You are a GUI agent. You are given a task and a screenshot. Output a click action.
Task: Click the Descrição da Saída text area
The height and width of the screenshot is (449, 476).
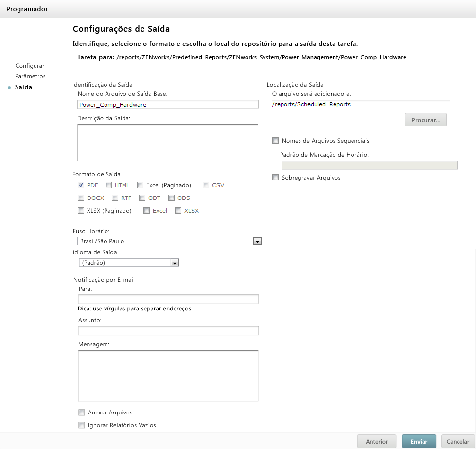[x=167, y=142]
